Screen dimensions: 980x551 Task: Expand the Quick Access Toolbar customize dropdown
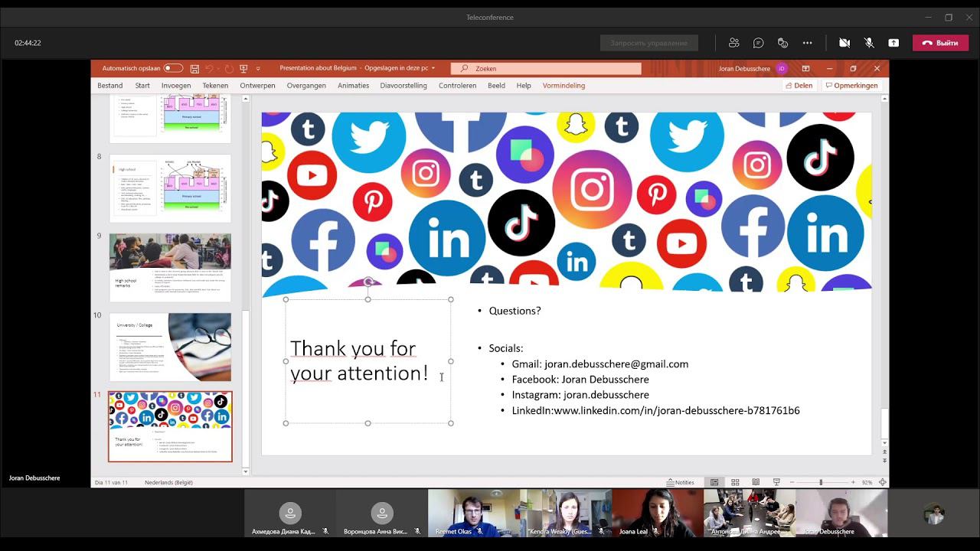coord(258,68)
